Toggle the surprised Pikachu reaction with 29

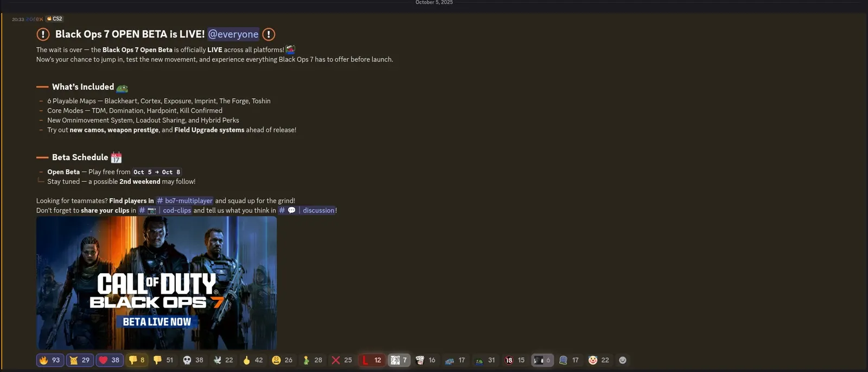pos(80,360)
